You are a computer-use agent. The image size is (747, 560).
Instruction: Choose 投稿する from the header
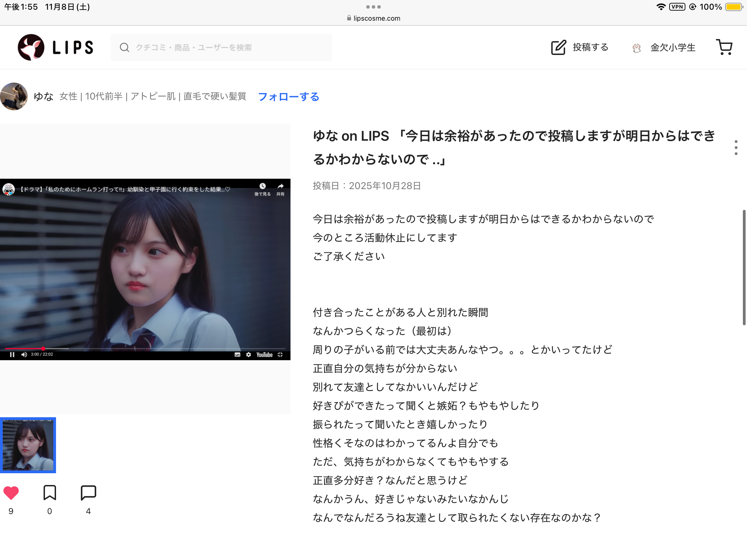tap(590, 47)
